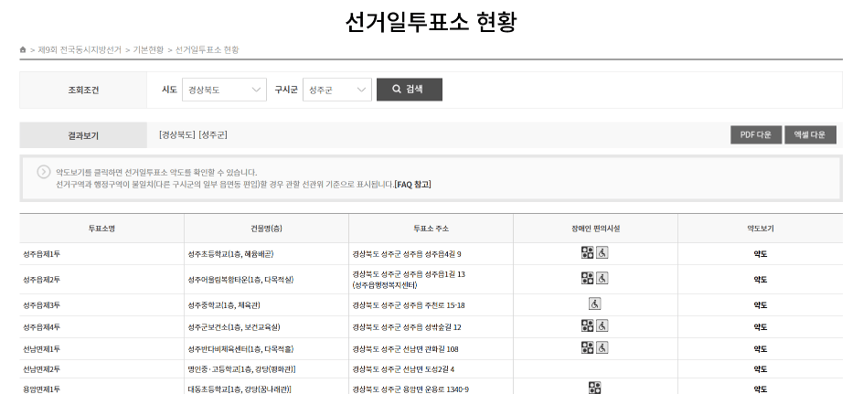Image resolution: width=863 pixels, height=394 pixels.
Task: Click the 약도보기 column header
Action: [x=760, y=228]
